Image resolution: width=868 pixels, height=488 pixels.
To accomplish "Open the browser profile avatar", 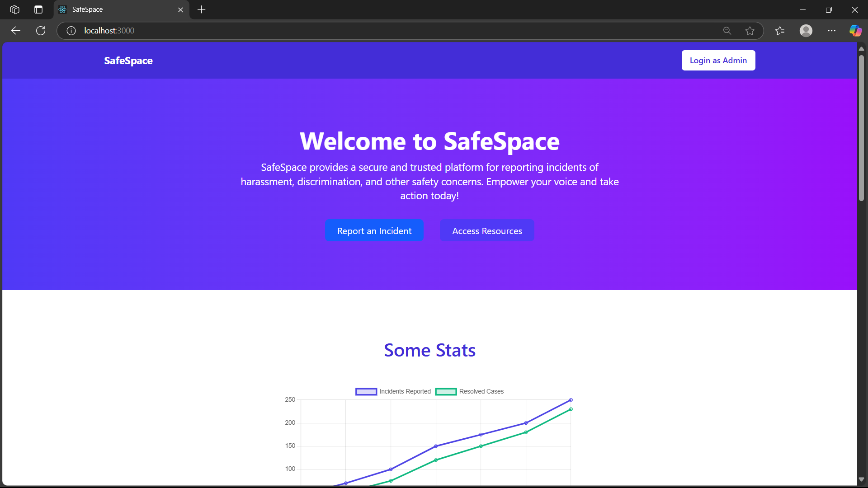I will click(x=806, y=31).
